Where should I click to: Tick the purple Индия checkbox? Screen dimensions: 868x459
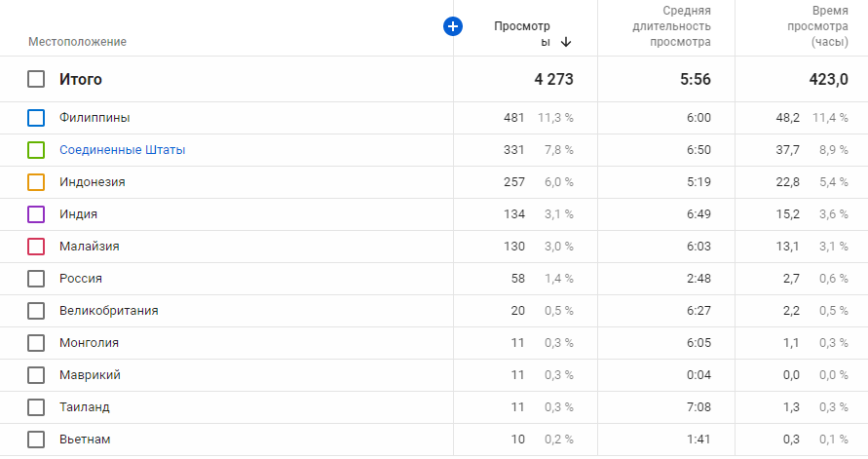pyautogui.click(x=36, y=214)
